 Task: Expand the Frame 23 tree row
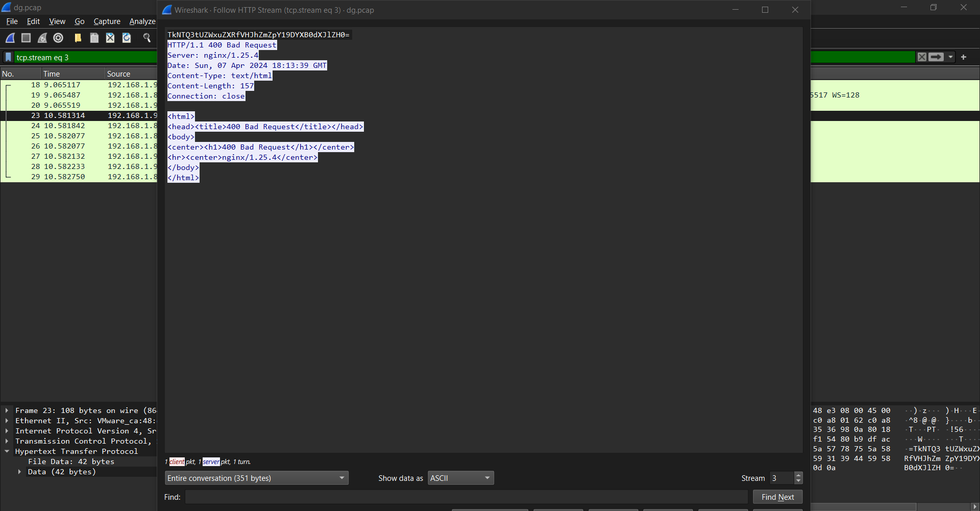coord(7,410)
